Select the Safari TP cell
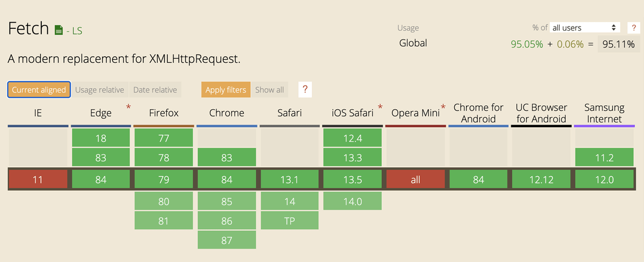The image size is (644, 262). pos(290,221)
